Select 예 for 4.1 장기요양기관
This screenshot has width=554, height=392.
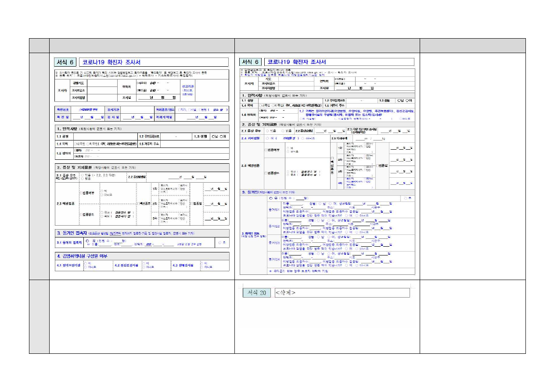coord(85,263)
